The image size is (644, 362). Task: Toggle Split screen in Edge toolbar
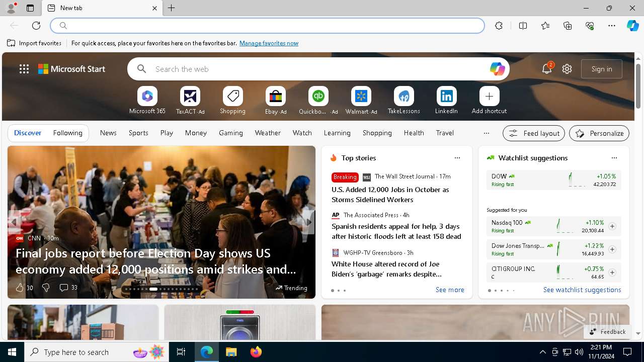tap(523, 26)
